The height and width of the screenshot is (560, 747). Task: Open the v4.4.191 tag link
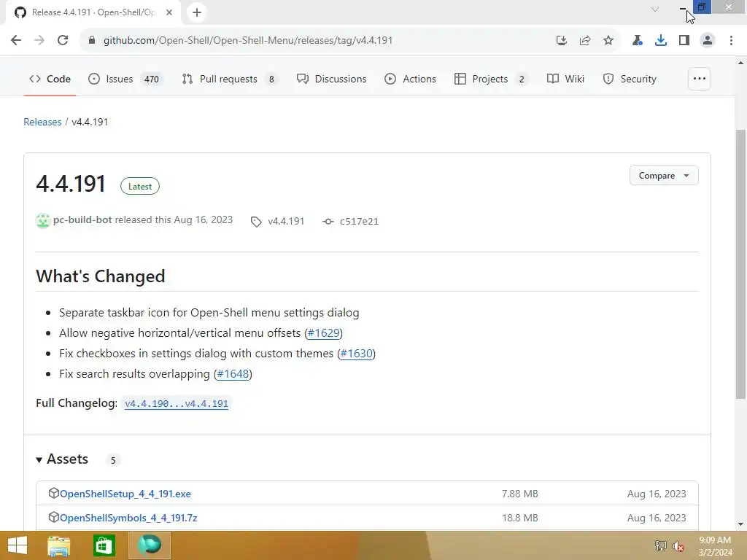[286, 222]
